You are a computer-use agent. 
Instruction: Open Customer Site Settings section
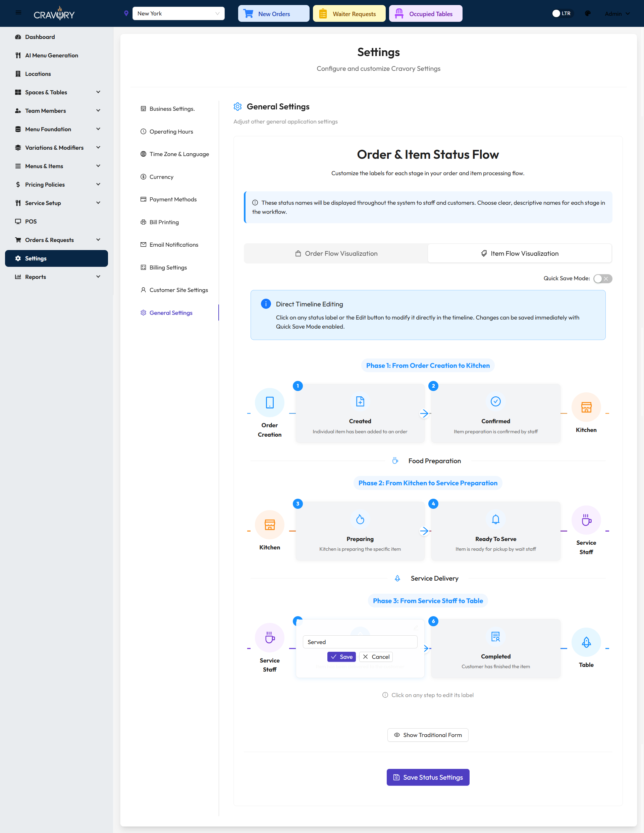(x=174, y=290)
